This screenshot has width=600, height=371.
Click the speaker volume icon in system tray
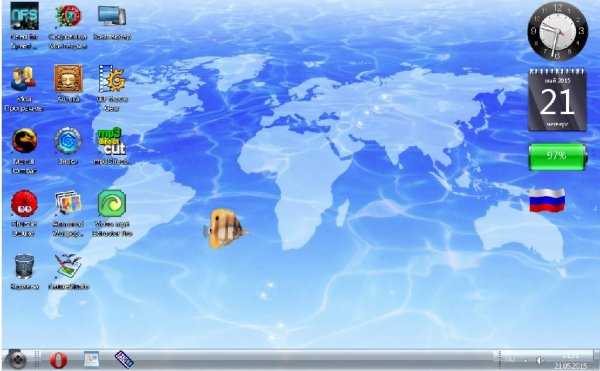540,360
